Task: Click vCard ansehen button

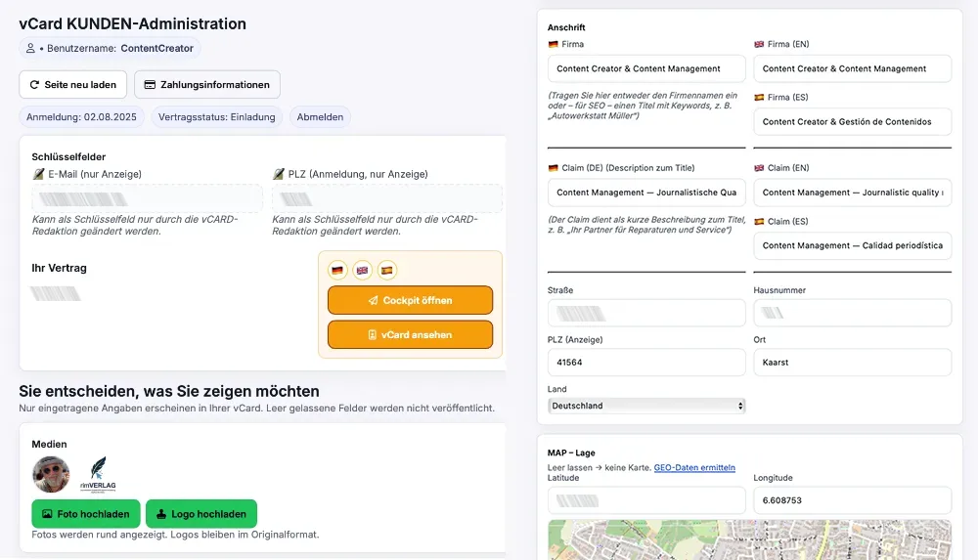Action: tap(410, 334)
